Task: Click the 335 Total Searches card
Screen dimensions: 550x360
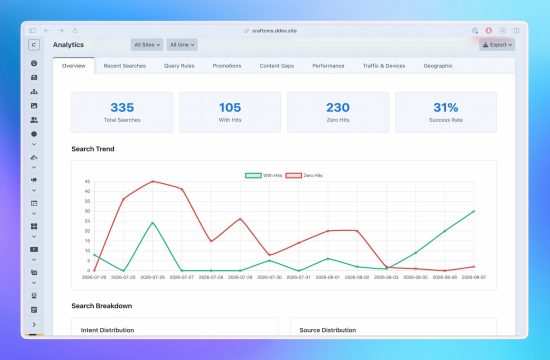Action: pos(122,112)
